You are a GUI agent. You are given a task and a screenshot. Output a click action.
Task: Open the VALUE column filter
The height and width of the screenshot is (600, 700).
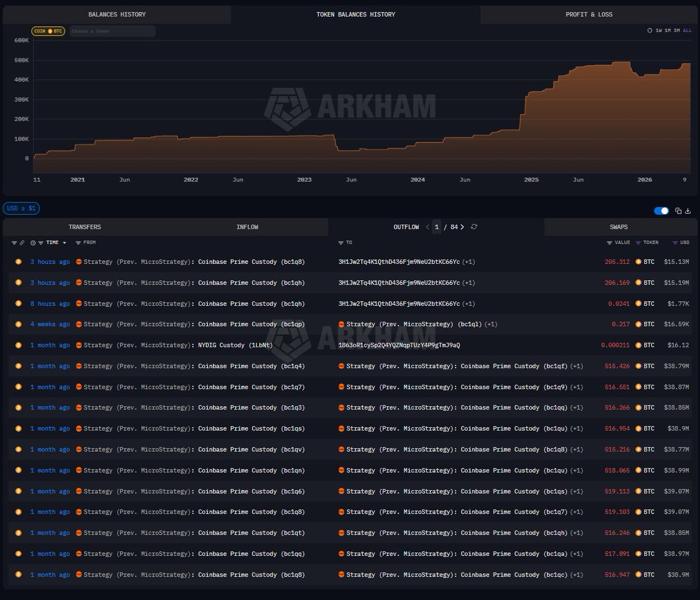pos(610,243)
